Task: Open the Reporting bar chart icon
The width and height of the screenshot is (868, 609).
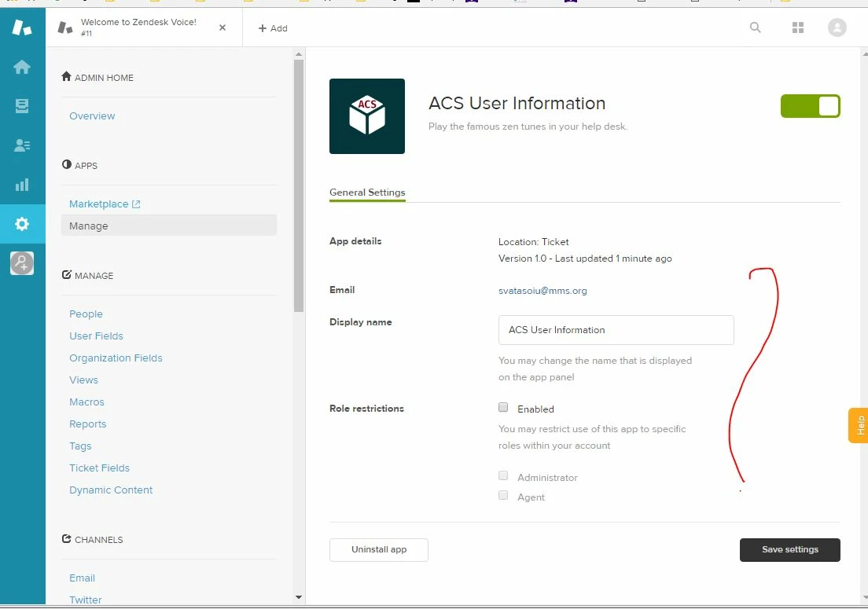Action: pos(22,185)
